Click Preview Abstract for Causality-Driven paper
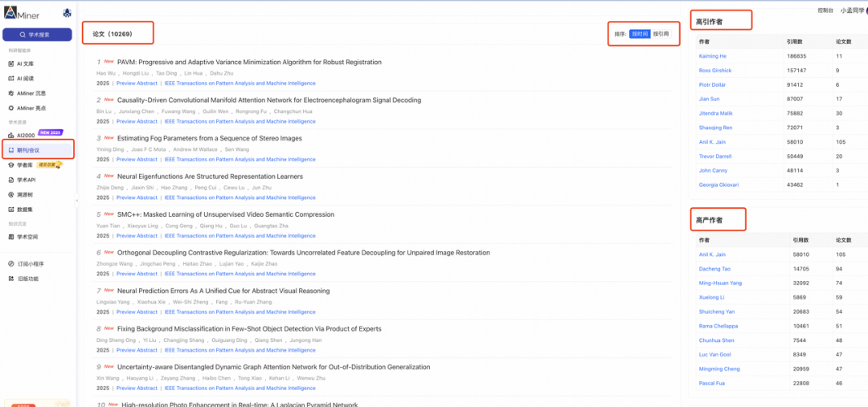The image size is (868, 407). 137,122
